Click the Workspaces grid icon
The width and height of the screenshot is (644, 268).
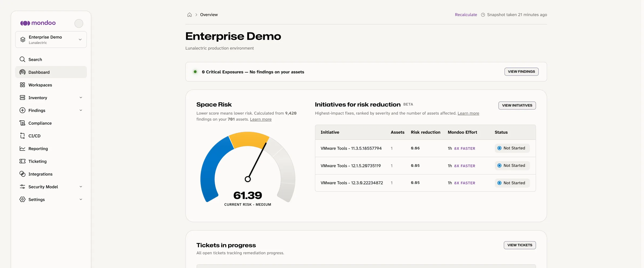click(23, 85)
